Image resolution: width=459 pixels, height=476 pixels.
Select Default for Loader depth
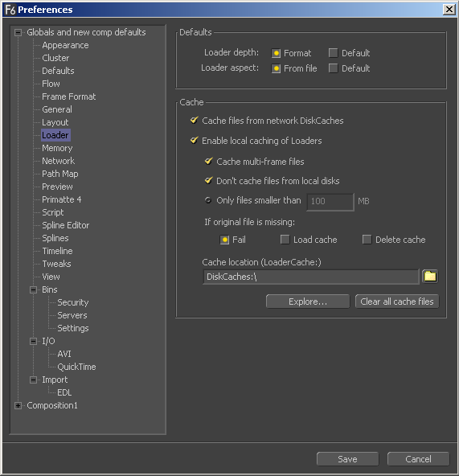point(333,53)
